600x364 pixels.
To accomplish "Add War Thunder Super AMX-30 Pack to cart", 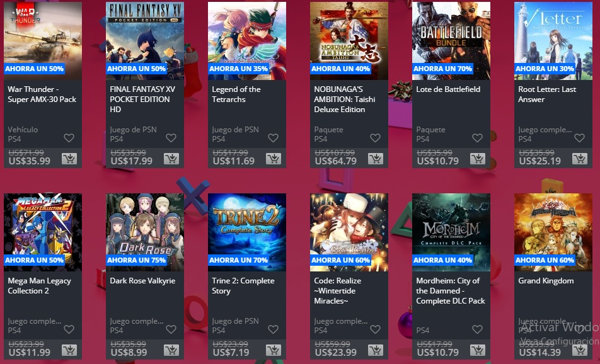I will [x=69, y=159].
